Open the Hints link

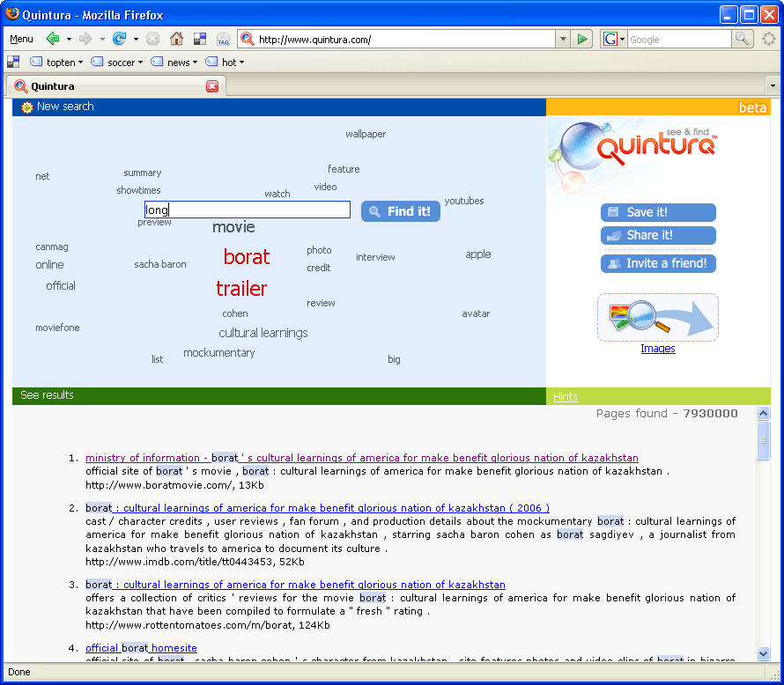[565, 397]
